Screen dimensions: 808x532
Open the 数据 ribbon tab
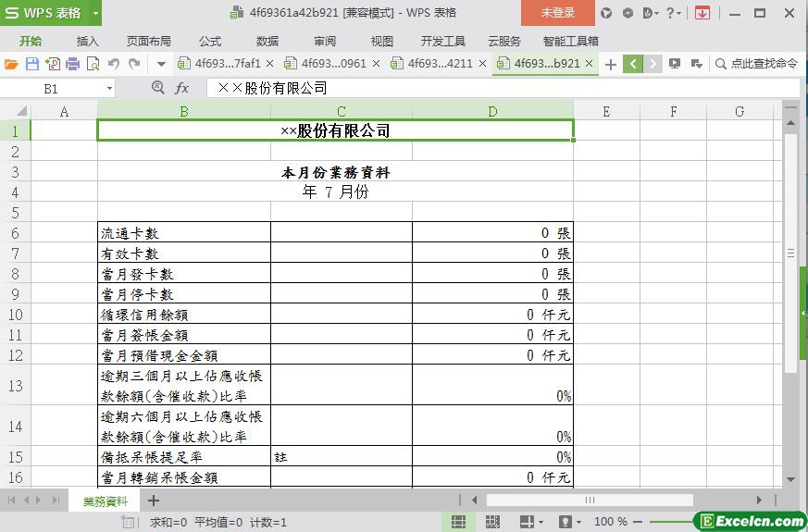267,42
